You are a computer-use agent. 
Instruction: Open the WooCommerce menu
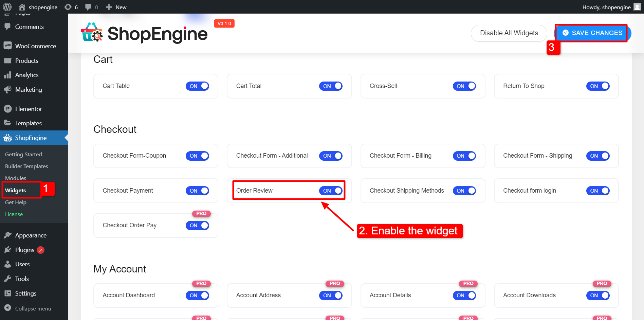click(x=34, y=46)
